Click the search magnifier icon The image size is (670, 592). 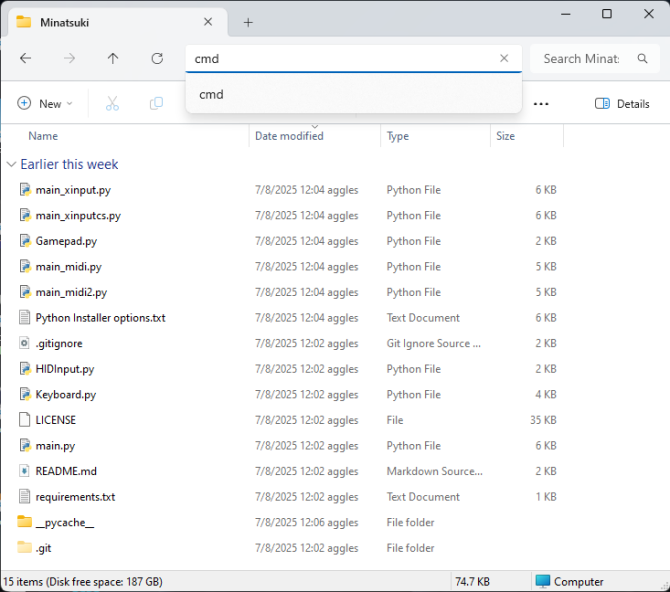point(642,59)
